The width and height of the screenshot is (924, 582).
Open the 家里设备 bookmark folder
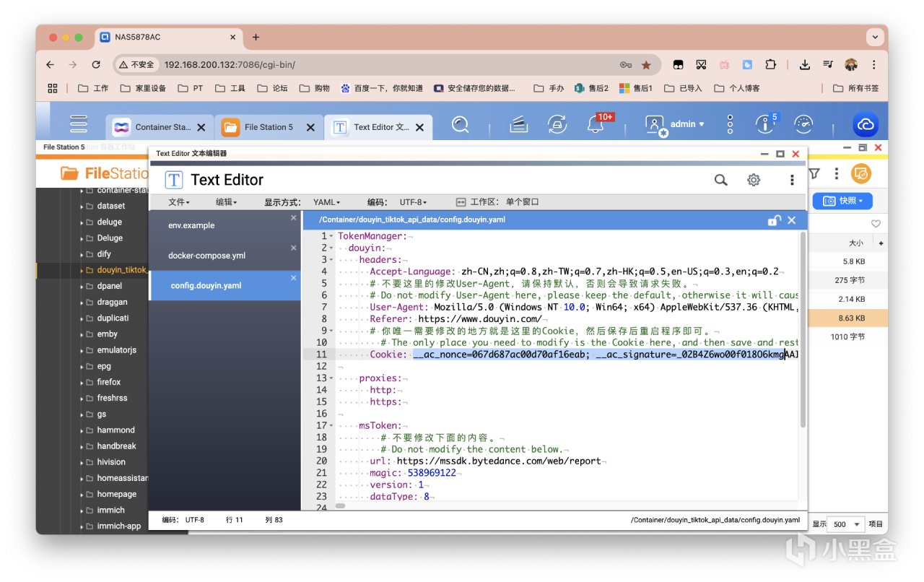(x=142, y=88)
